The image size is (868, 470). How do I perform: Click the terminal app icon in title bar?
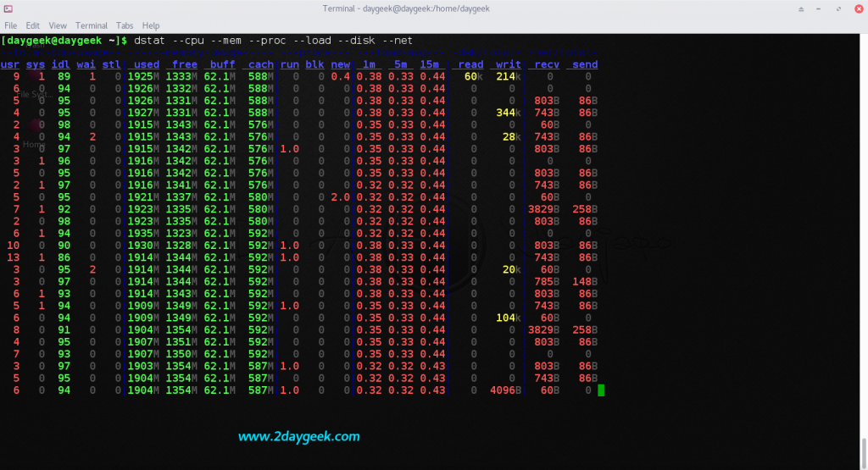tap(8, 8)
